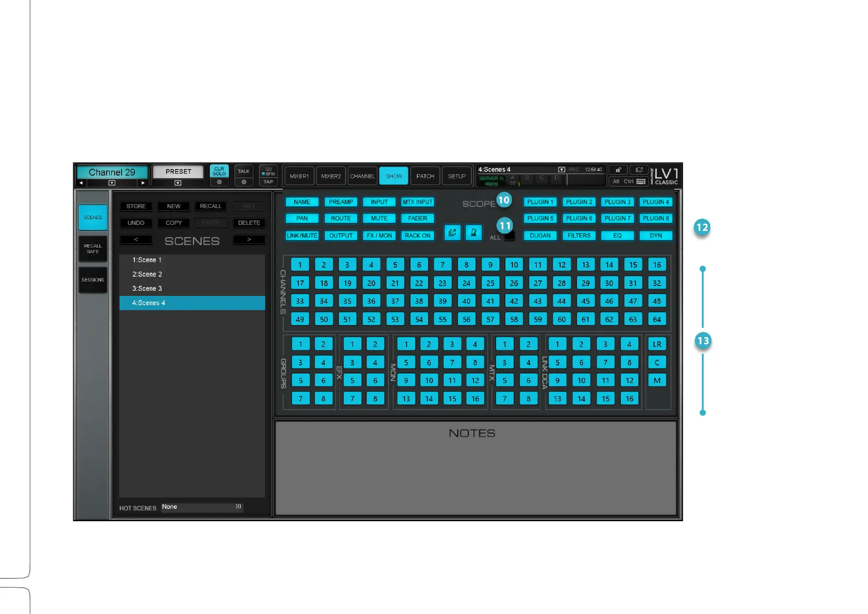Click COPY scene button
The height and width of the screenshot is (614, 868).
[x=174, y=223]
